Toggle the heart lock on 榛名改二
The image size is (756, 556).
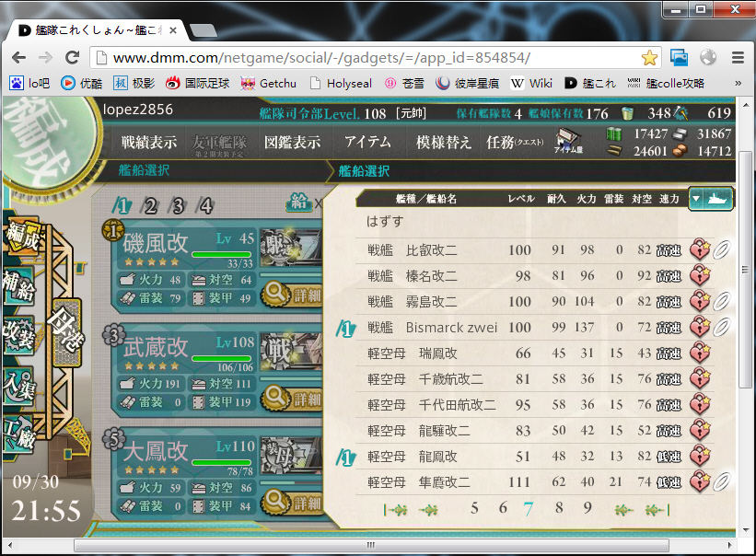700,275
